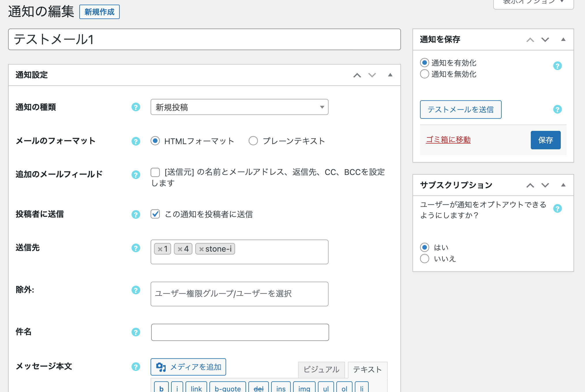Move サブスクリプション panel up

tap(530, 185)
